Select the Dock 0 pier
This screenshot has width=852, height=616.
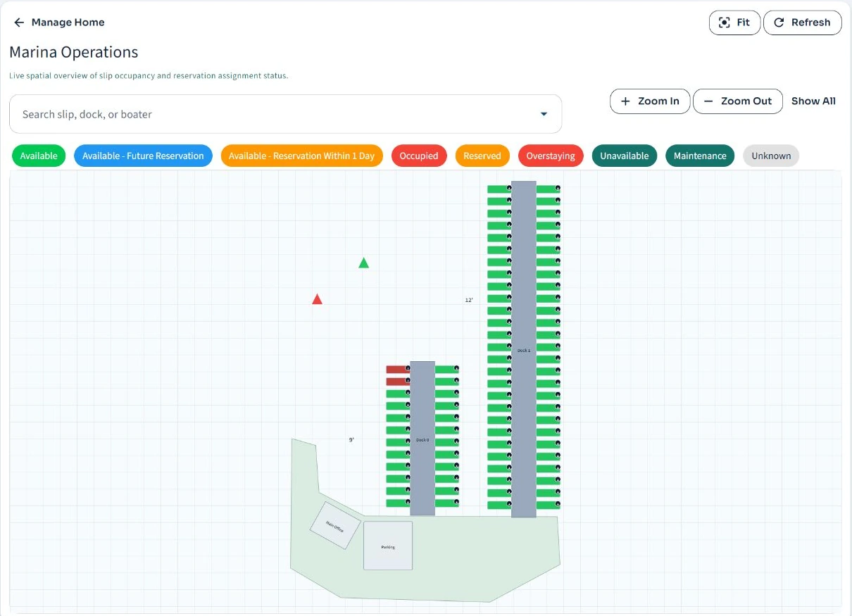coord(422,439)
